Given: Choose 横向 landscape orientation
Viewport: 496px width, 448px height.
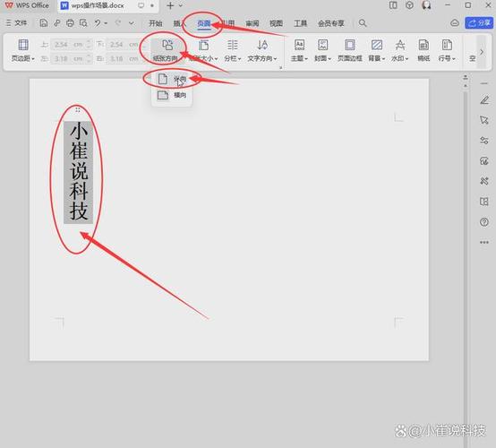Looking at the screenshot, I should tap(172, 95).
